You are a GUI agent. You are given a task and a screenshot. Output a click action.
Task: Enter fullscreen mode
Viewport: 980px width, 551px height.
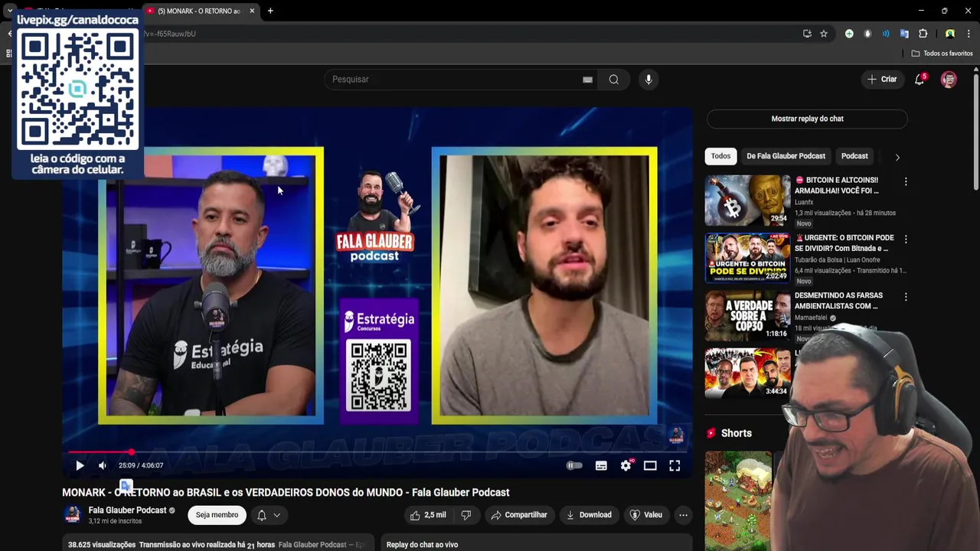pyautogui.click(x=675, y=465)
